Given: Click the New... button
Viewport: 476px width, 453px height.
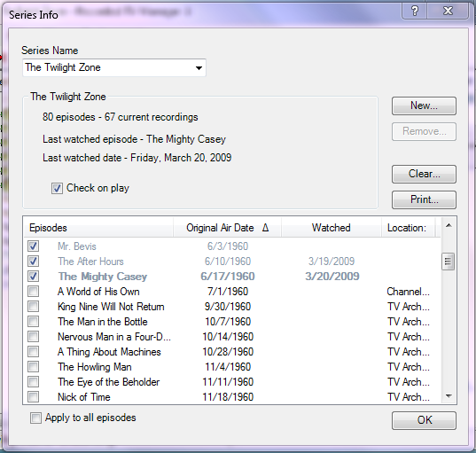Looking at the screenshot, I should click(x=424, y=105).
